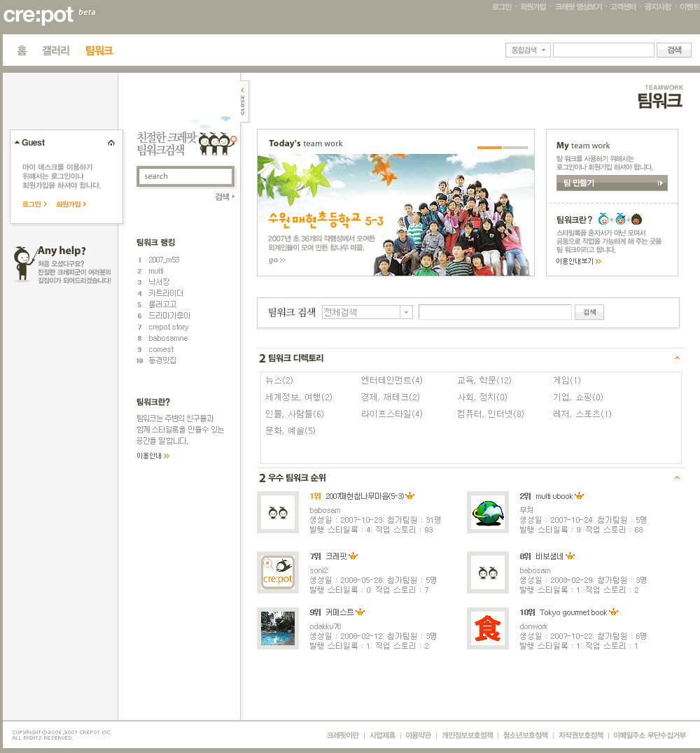Open the multi ubook globe thumbnail
700x753 pixels.
(x=487, y=512)
